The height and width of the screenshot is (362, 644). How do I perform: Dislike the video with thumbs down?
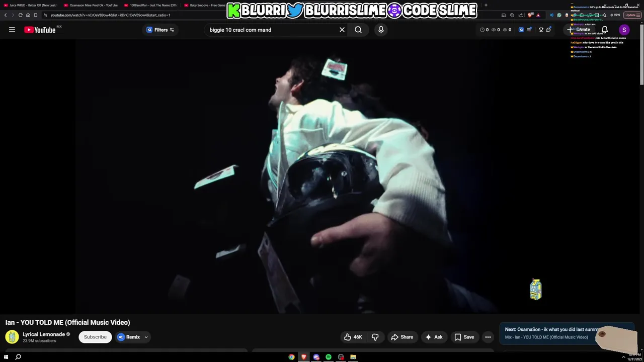click(x=375, y=337)
